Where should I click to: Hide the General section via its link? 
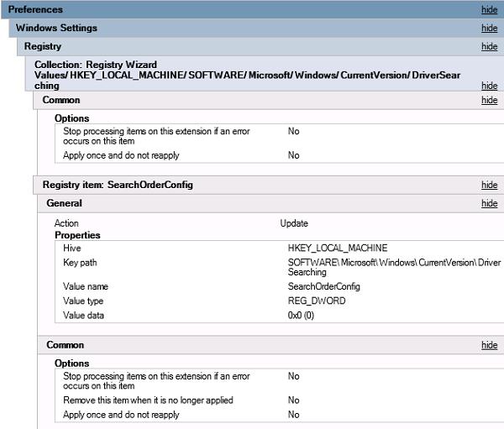point(489,204)
